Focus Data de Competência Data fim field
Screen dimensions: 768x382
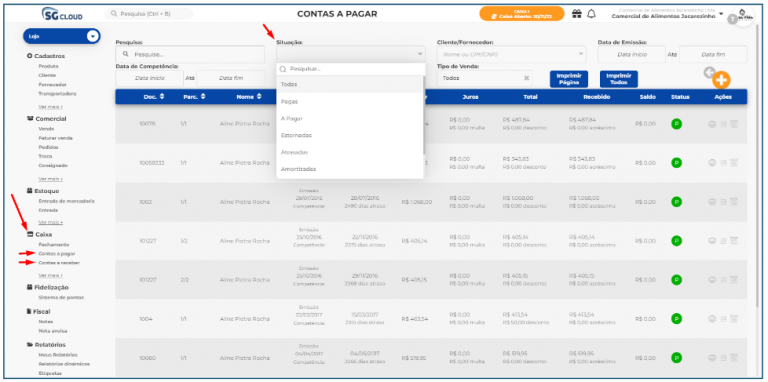pos(231,78)
